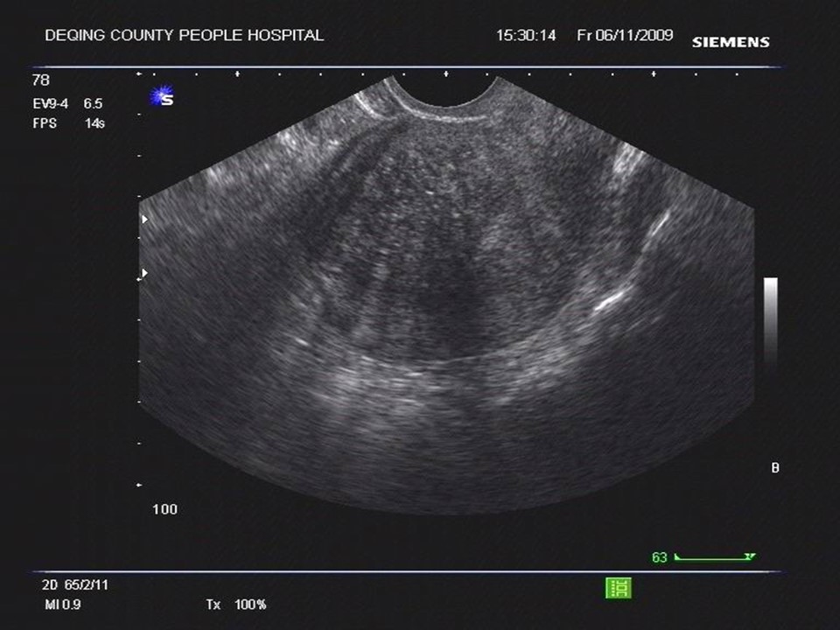Click the MI 0.9 indicator

point(63,605)
